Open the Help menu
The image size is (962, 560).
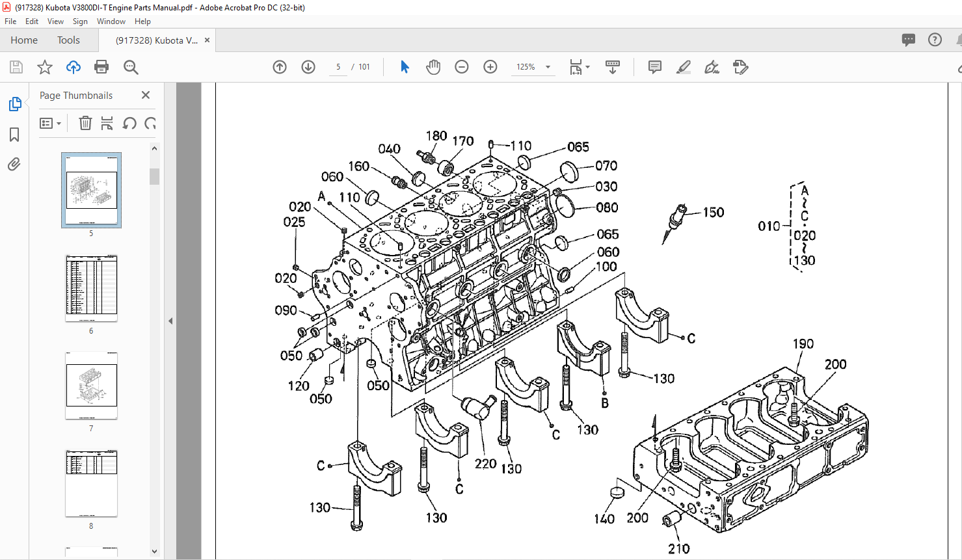tap(142, 21)
